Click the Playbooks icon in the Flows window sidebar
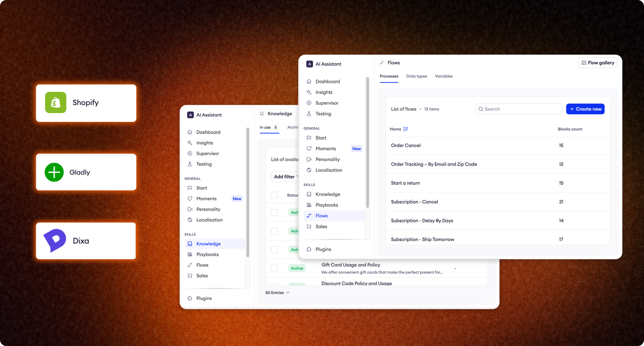Screen dimensions: 644x346 coord(309,205)
